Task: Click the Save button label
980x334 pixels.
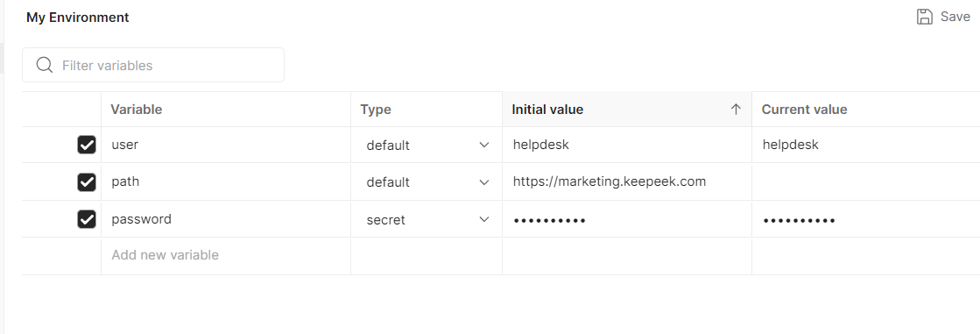Action: (x=955, y=17)
